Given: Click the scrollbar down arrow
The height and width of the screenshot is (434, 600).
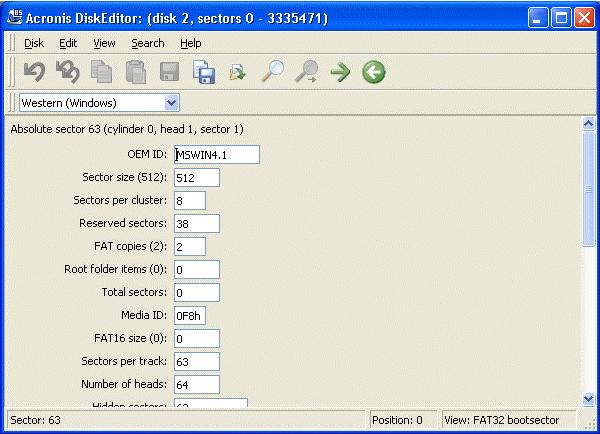Looking at the screenshot, I should pyautogui.click(x=588, y=399).
